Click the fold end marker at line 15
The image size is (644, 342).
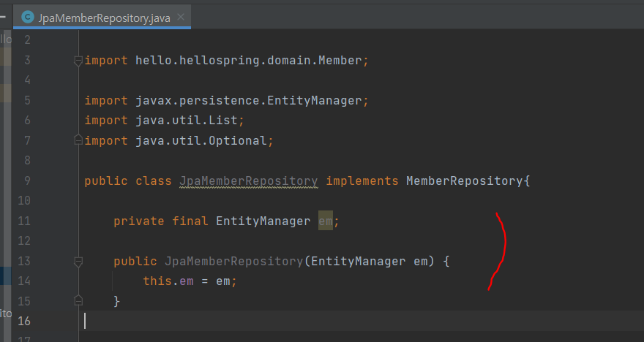pos(78,301)
